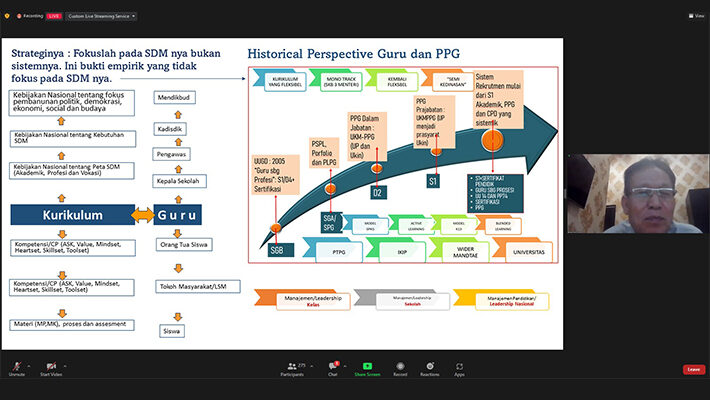710x400 pixels.
Task: Leave the meeting
Action: 693,369
